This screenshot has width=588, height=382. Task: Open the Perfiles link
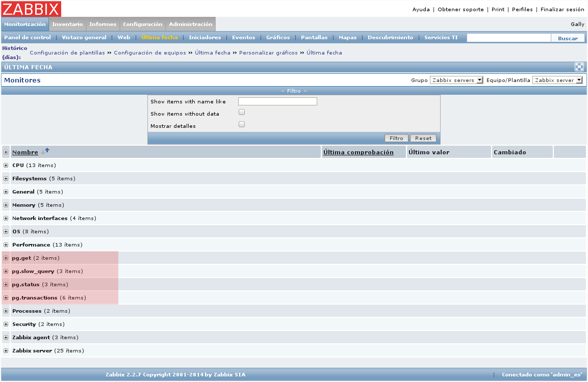(x=522, y=9)
